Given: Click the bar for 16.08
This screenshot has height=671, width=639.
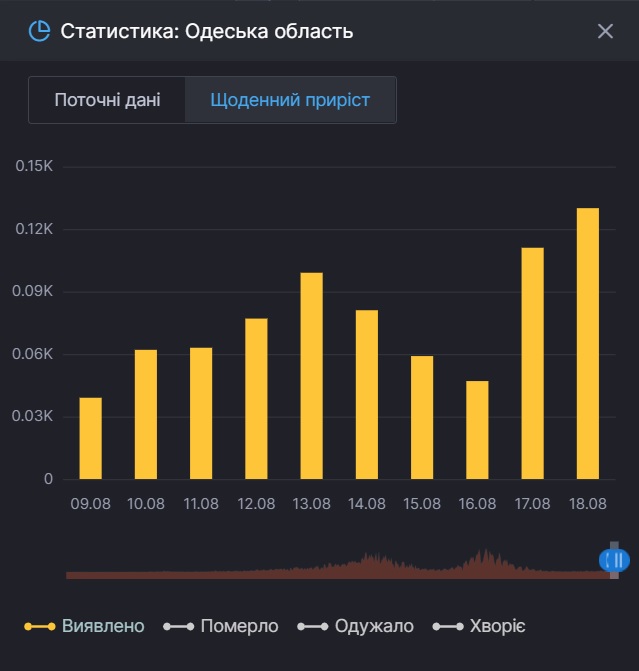Looking at the screenshot, I should click(477, 430).
